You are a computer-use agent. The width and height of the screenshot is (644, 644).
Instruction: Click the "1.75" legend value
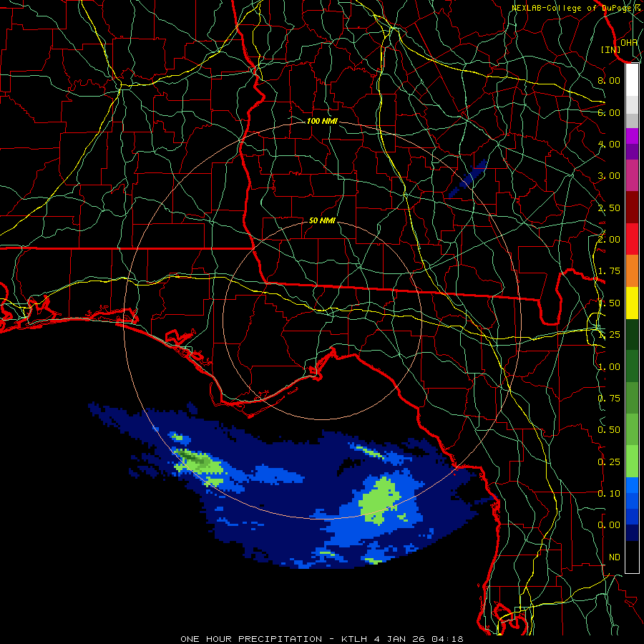click(x=609, y=271)
